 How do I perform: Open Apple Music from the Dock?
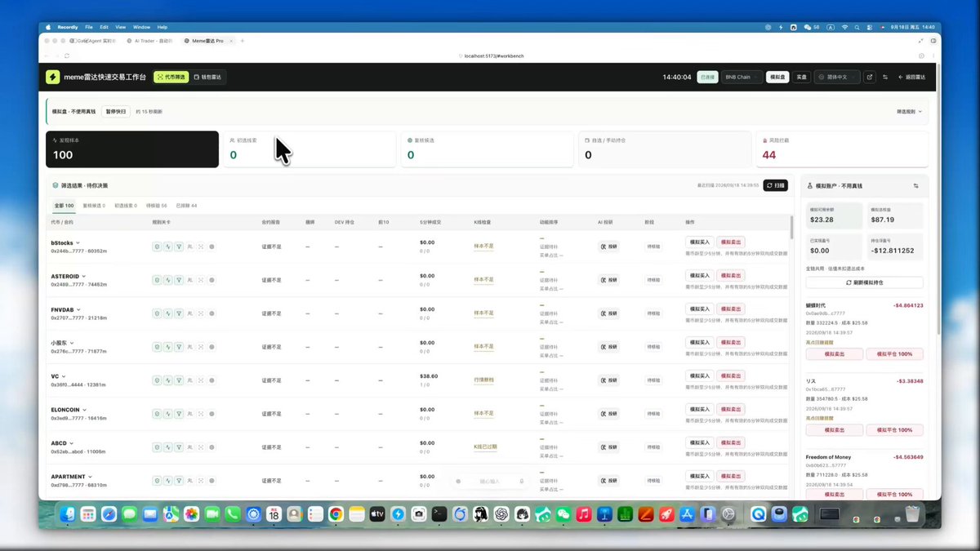coord(583,514)
